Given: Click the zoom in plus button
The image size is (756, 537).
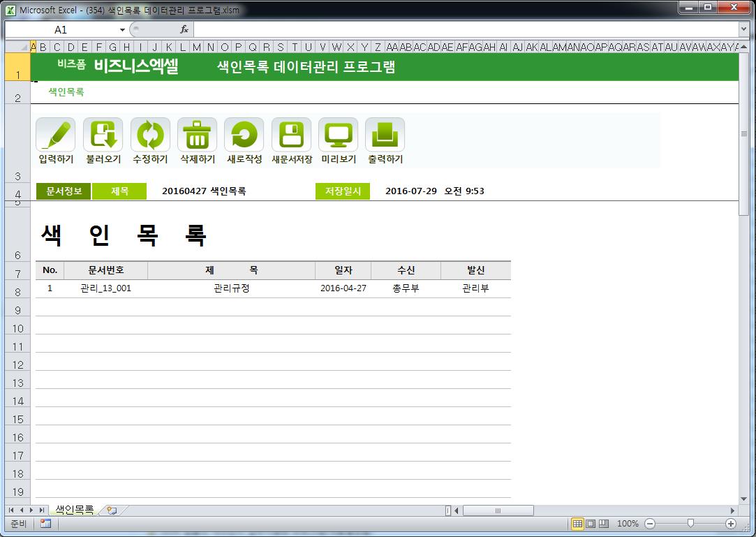Looking at the screenshot, I should (x=731, y=524).
